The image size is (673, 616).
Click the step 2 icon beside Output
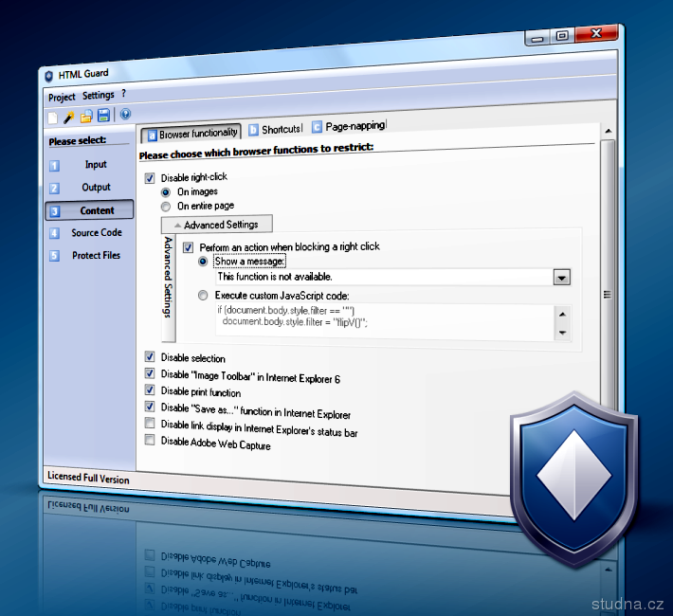click(x=55, y=188)
